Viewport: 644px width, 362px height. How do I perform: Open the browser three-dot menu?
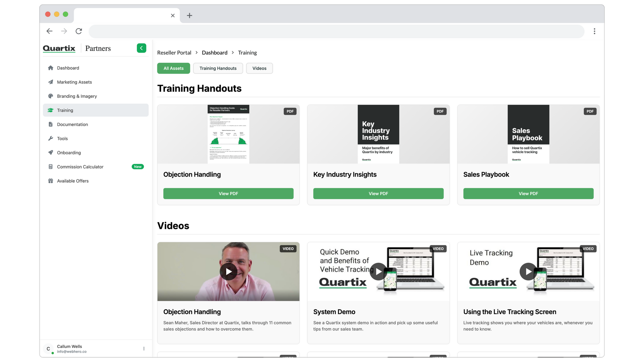(x=594, y=31)
